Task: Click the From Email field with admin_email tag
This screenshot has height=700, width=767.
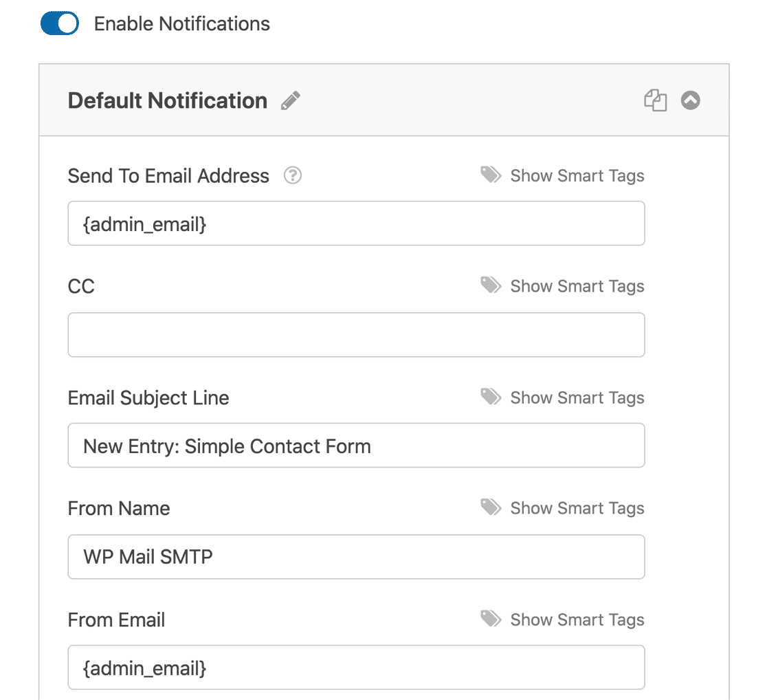Action: (x=356, y=667)
